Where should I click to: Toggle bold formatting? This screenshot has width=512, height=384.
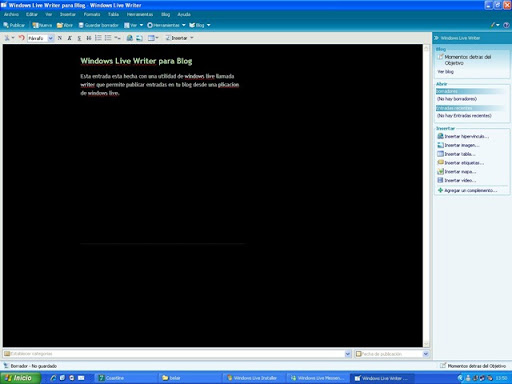[x=60, y=38]
